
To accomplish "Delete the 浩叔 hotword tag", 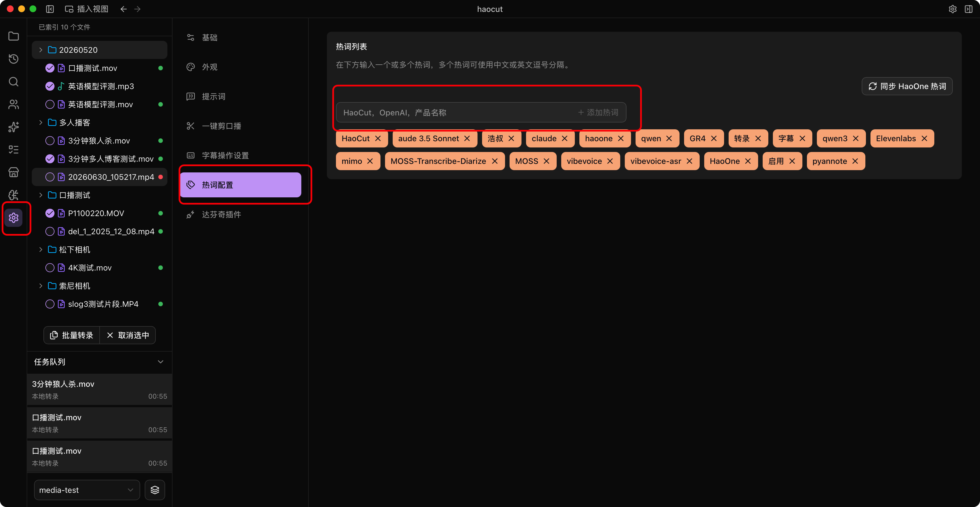I will coord(511,138).
